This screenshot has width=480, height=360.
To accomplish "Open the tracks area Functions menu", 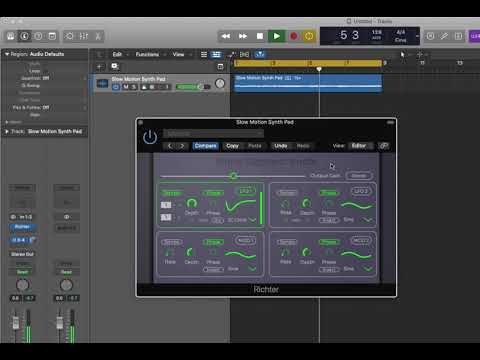I will (x=147, y=54).
